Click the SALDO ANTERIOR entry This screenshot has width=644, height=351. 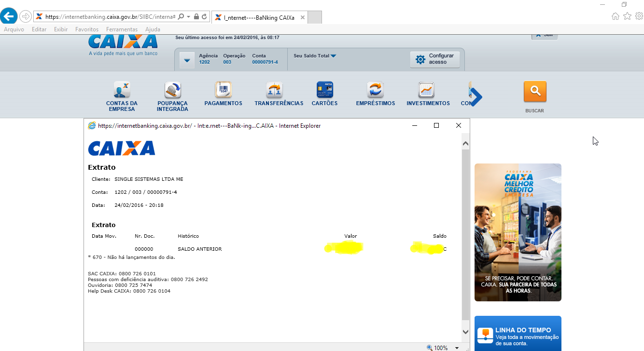(x=200, y=249)
